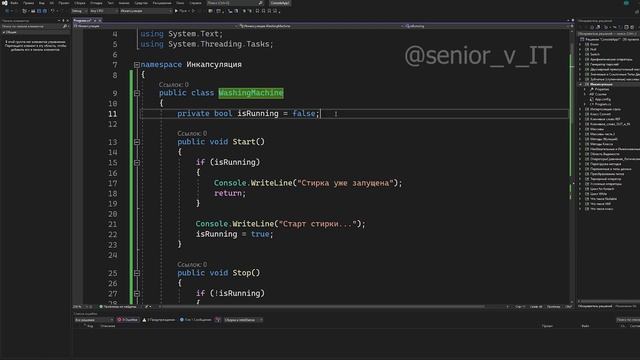Click true on line 22
This screenshot has width=640, height=360.
coord(260,234)
